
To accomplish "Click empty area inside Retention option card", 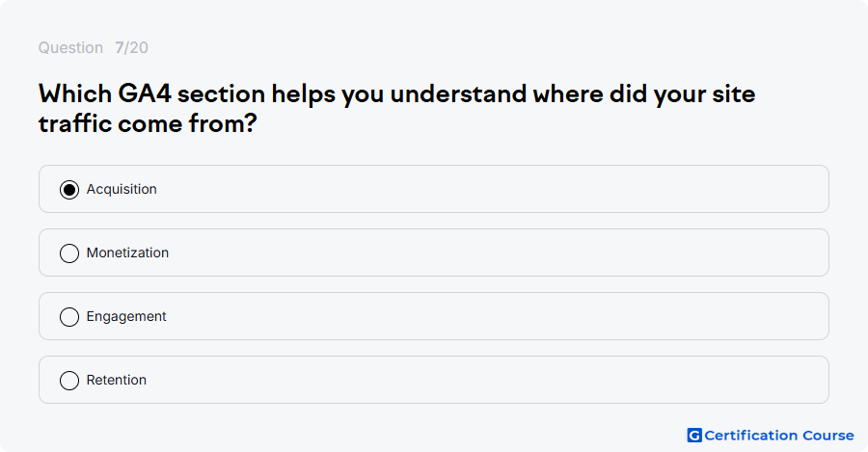I will click(x=487, y=380).
